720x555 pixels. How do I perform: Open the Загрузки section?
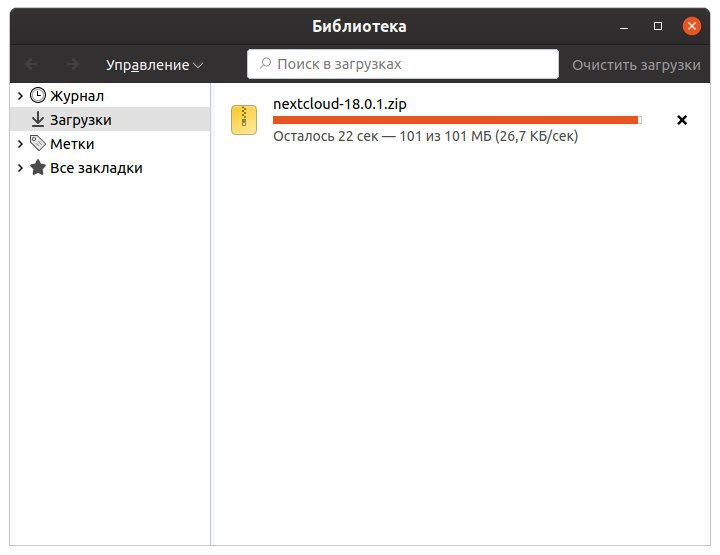(110, 119)
